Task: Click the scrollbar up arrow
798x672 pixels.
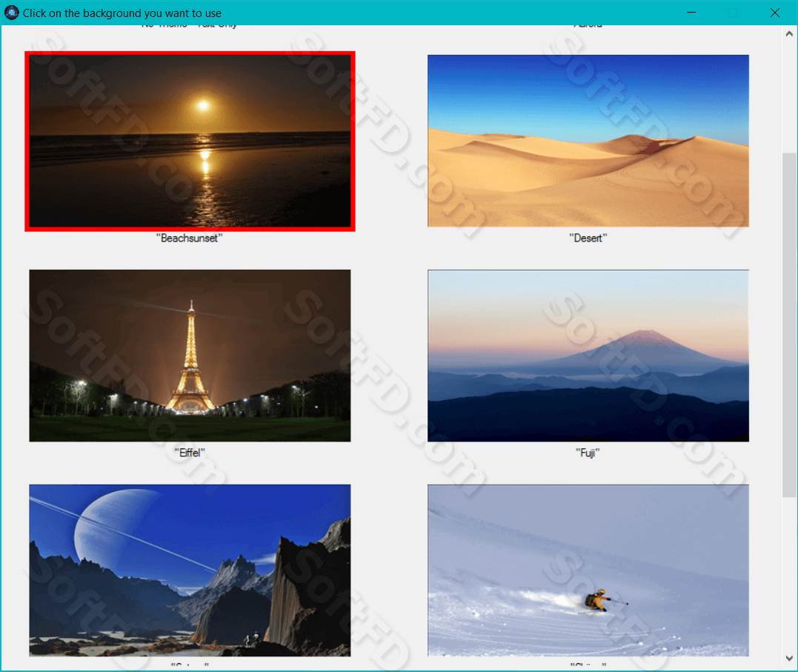Action: click(x=789, y=33)
